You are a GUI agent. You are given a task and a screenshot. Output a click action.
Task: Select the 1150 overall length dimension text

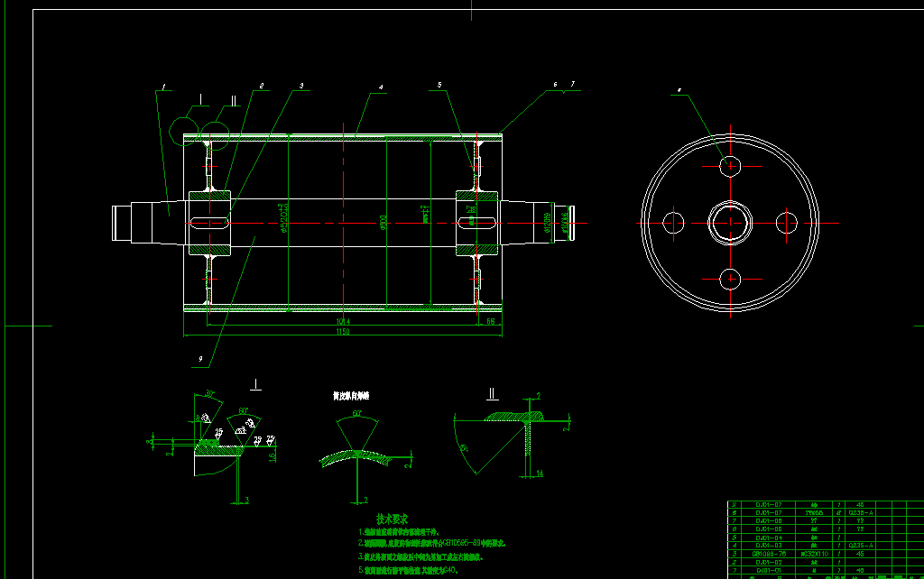coord(343,332)
